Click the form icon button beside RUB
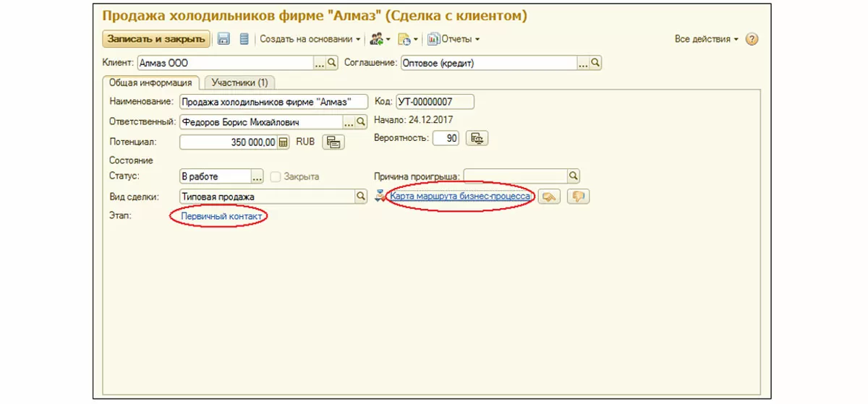868x404 pixels. (x=333, y=142)
